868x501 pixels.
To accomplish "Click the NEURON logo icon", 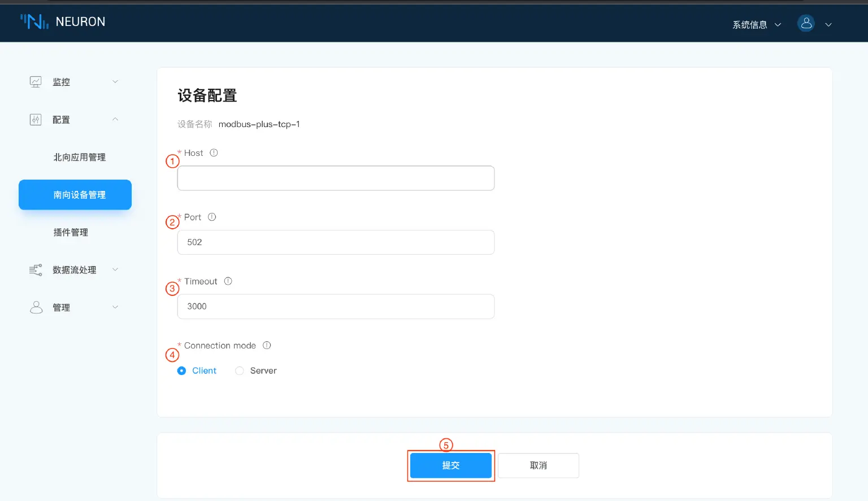I will click(x=34, y=21).
